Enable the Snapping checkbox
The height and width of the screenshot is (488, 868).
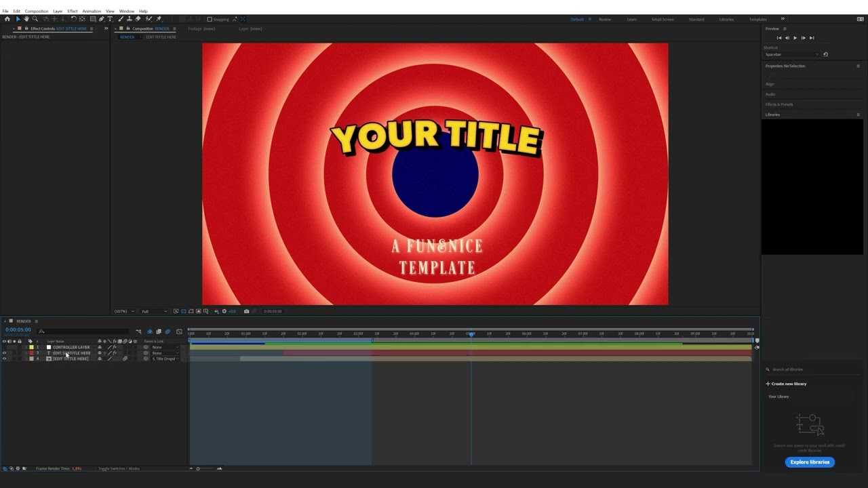(x=210, y=19)
